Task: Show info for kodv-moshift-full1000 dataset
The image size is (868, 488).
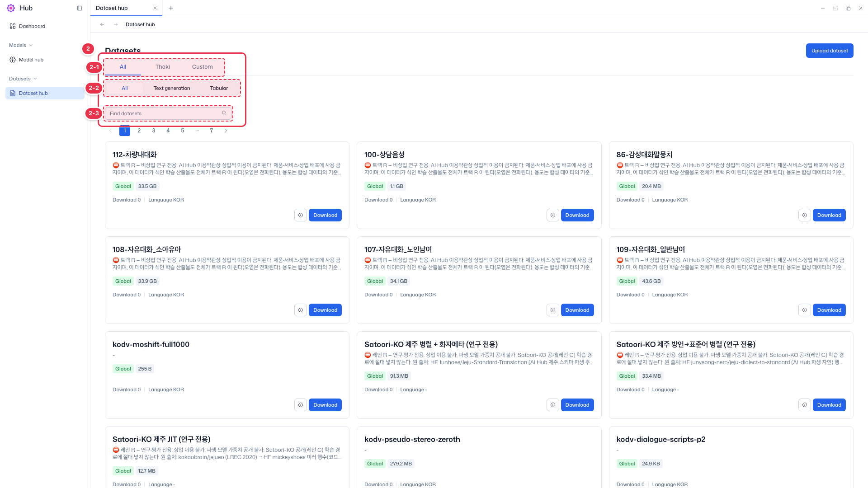Action: tap(301, 405)
